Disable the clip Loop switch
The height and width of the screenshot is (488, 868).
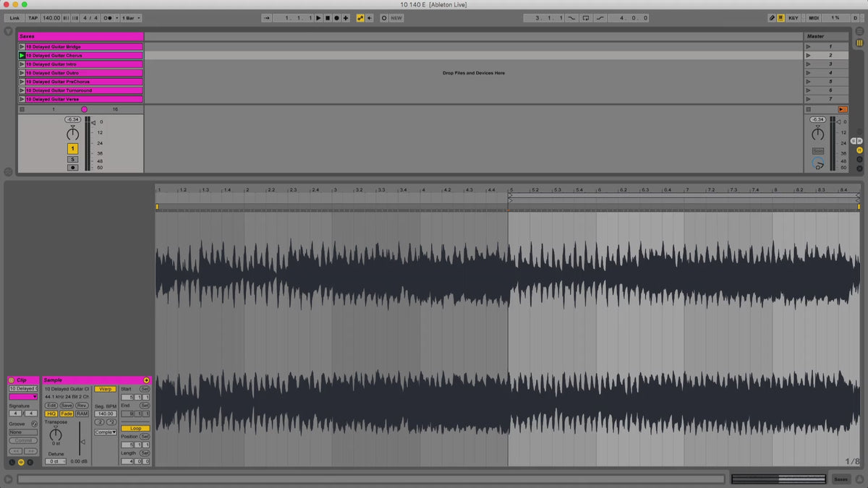click(135, 429)
